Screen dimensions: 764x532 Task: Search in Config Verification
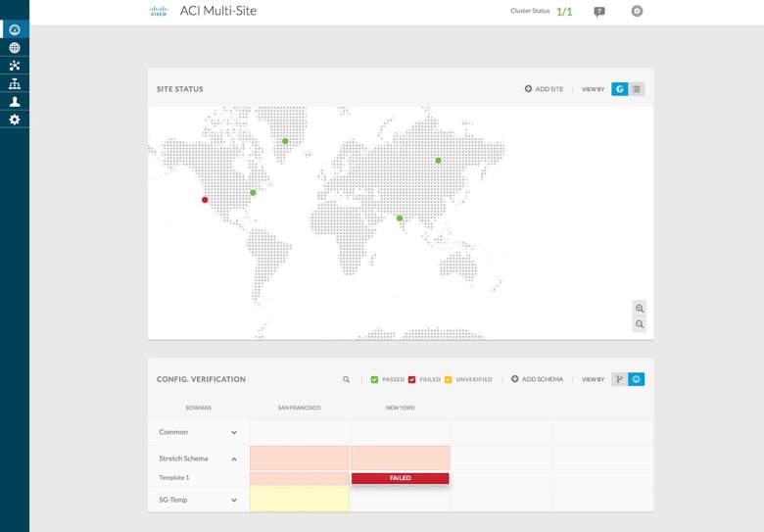point(346,379)
